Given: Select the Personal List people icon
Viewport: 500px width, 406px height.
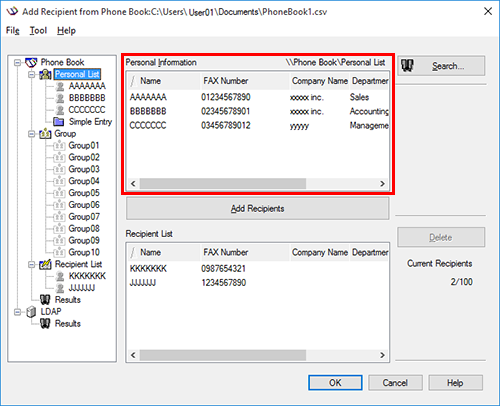Looking at the screenshot, I should click(x=45, y=74).
